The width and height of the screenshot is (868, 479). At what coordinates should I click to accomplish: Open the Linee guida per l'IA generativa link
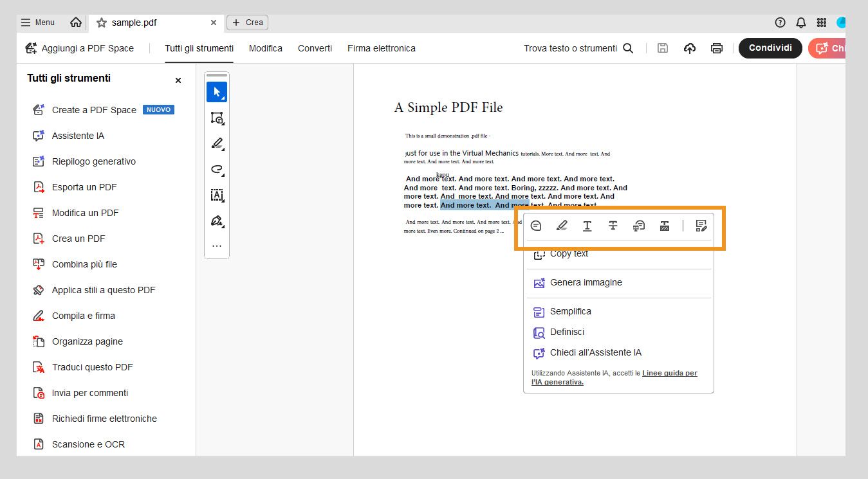[x=669, y=374]
